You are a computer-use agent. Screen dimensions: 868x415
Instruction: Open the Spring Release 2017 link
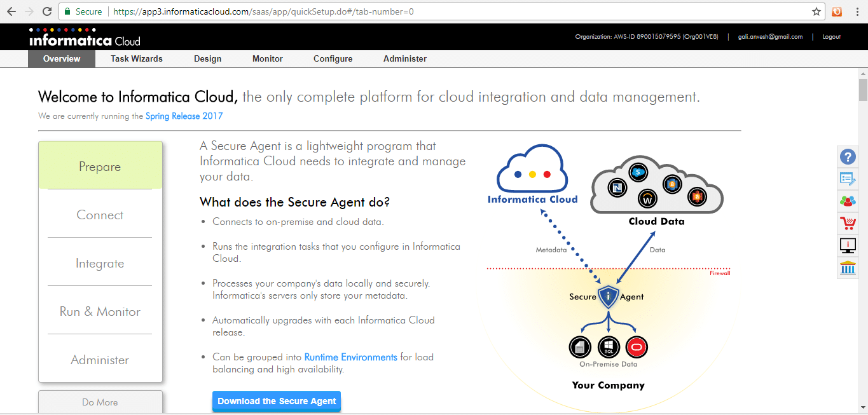point(184,116)
